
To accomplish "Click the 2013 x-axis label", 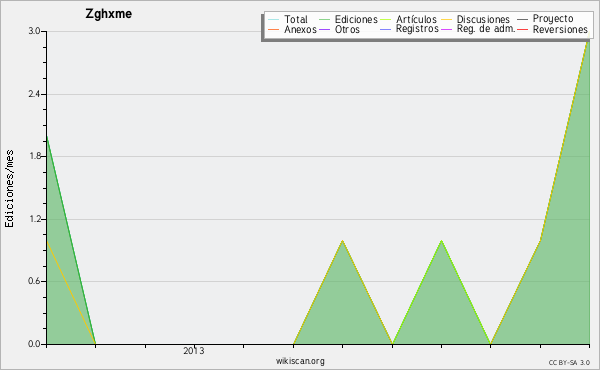I will pyautogui.click(x=194, y=351).
